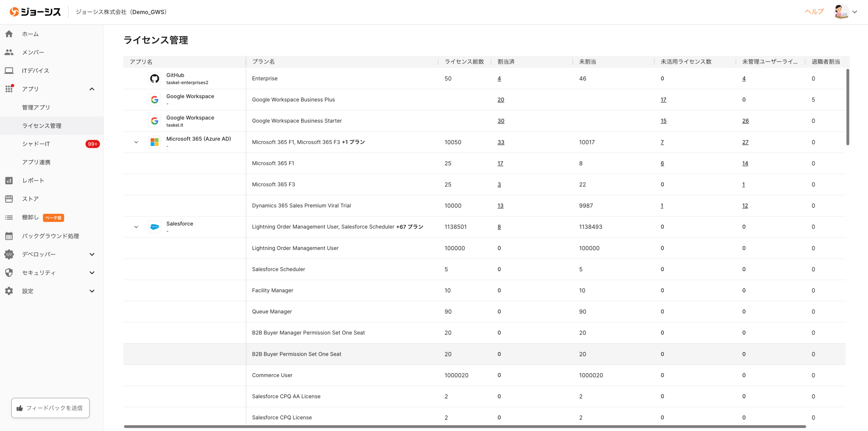Click the orange Help link
Viewport: 868px width, 431px height.
click(814, 11)
